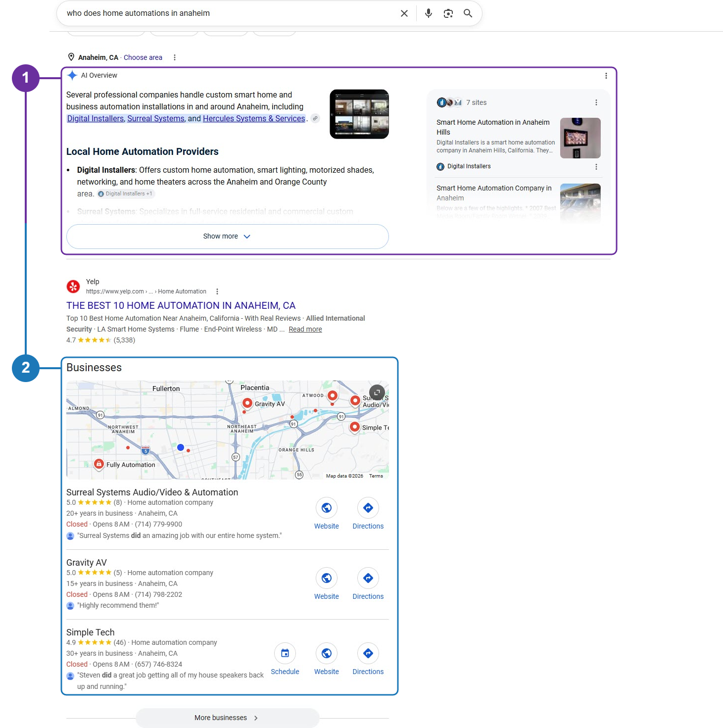This screenshot has width=723, height=728.
Task: Open the Simple Tech website globe icon
Action: pyautogui.click(x=327, y=653)
